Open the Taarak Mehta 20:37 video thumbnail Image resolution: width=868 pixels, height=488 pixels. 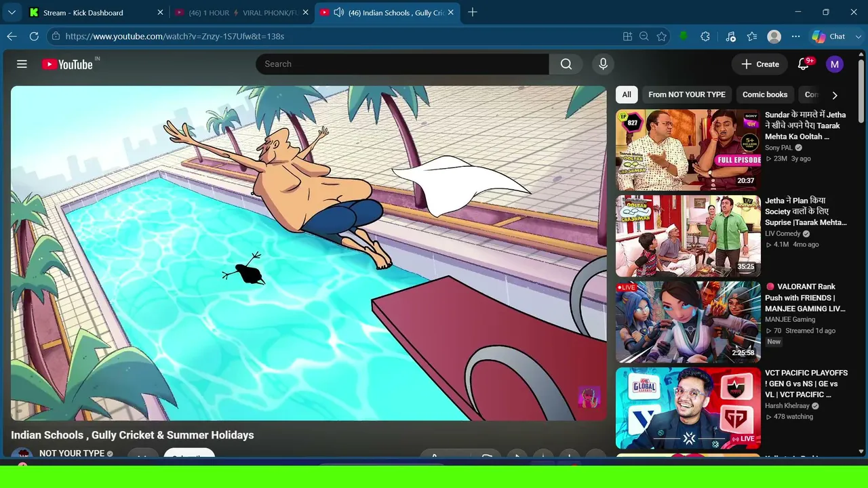[x=688, y=150]
